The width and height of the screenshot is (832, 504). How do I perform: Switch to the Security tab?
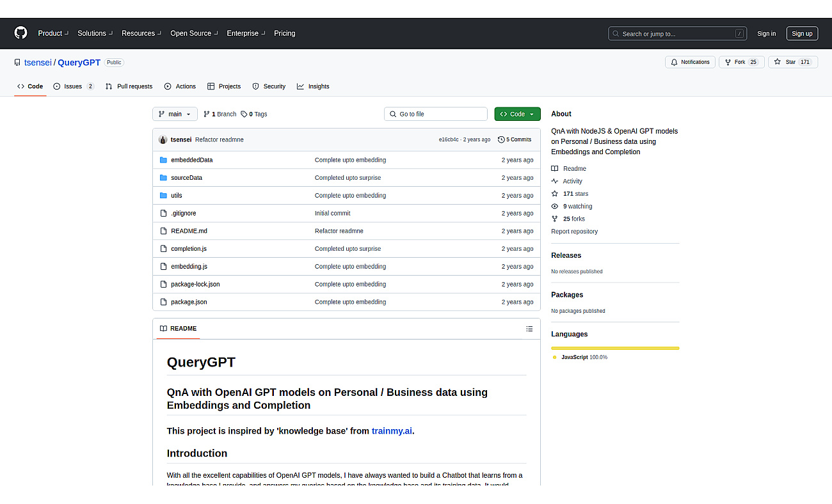(269, 86)
